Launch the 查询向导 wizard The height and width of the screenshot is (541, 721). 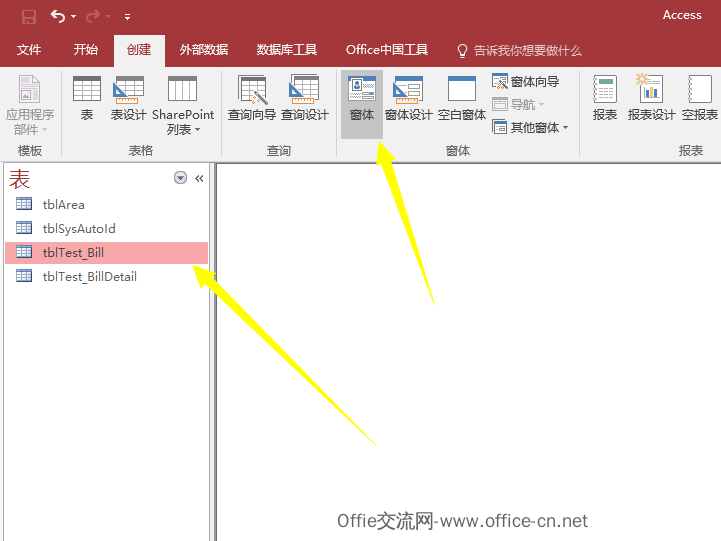click(252, 98)
